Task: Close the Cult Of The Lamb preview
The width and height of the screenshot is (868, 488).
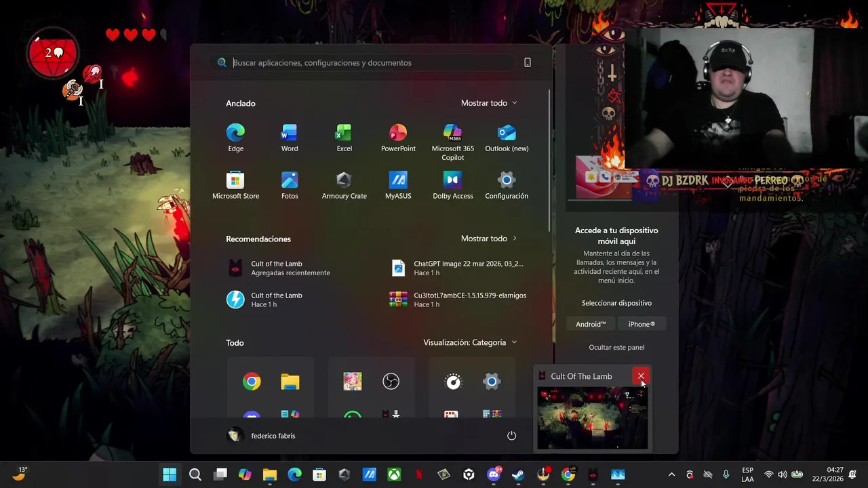Action: 641,376
